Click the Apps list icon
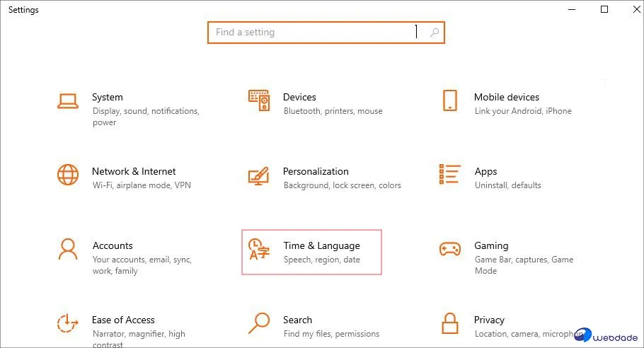The width and height of the screenshot is (644, 348). [449, 174]
